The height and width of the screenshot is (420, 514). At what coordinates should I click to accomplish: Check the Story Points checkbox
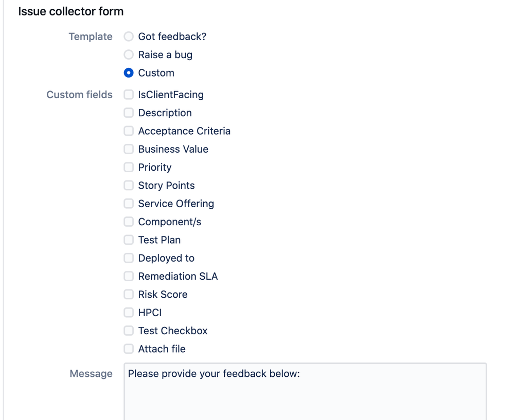click(x=129, y=186)
